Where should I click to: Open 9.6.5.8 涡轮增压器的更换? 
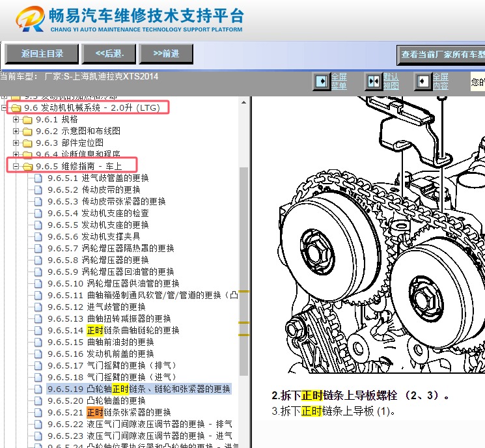click(98, 260)
